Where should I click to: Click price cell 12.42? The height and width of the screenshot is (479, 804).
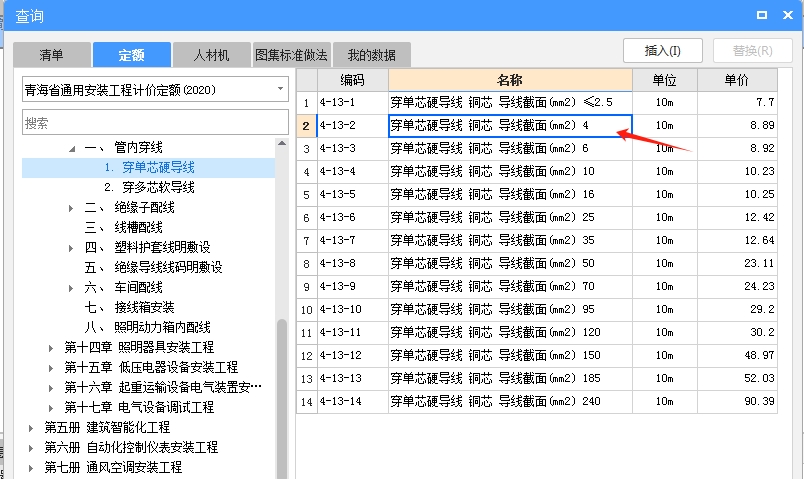pyautogui.click(x=737, y=217)
